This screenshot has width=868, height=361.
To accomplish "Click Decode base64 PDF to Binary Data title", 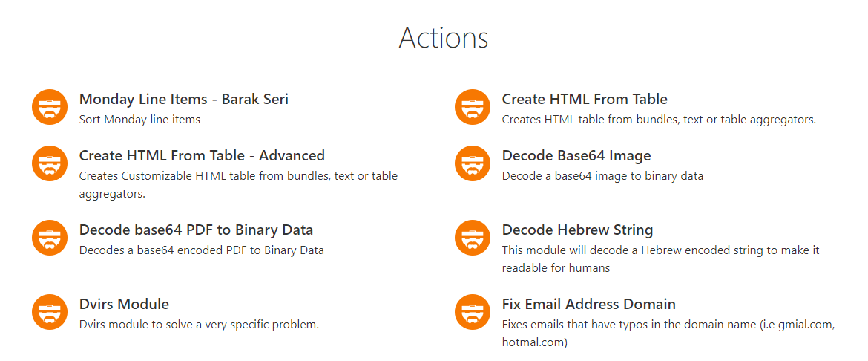I will click(196, 230).
